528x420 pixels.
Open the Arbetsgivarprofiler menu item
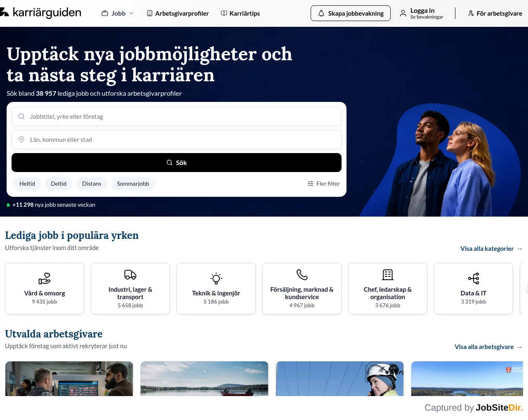(178, 13)
